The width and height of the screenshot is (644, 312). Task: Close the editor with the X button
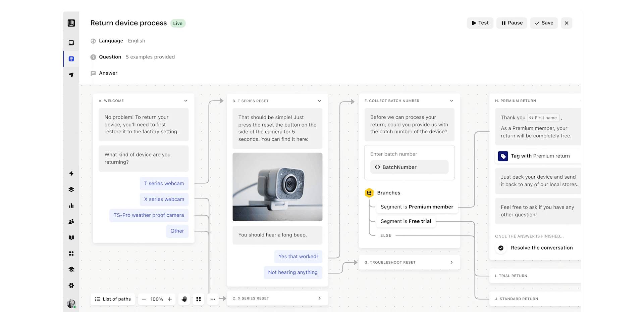click(x=567, y=23)
